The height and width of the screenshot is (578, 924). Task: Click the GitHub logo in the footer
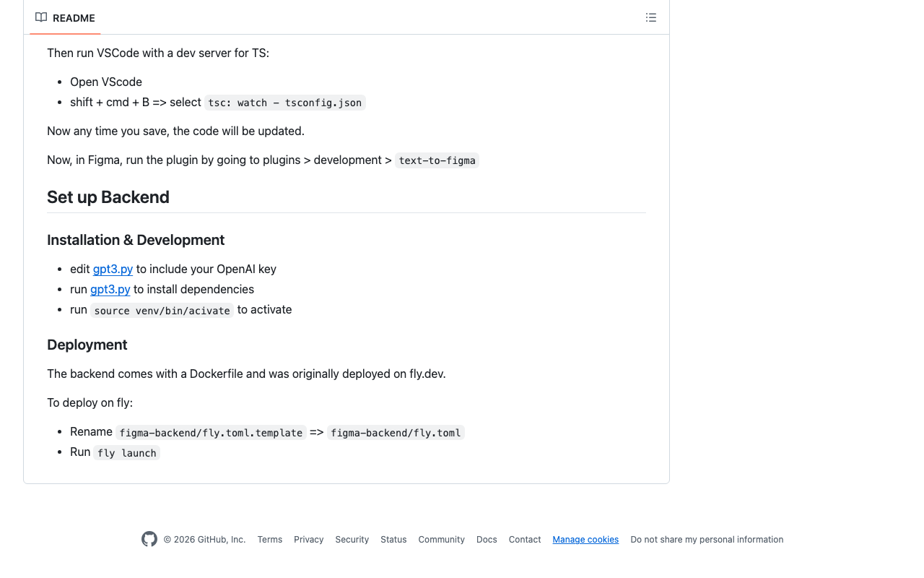click(149, 539)
